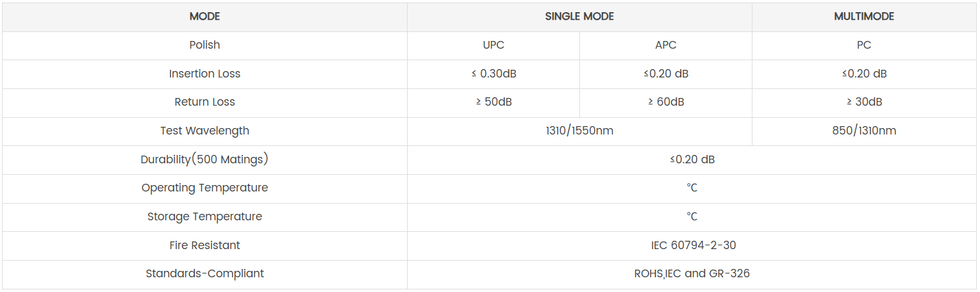The width and height of the screenshot is (980, 292).
Task: Click the MULTIMODE column header
Action: (x=863, y=17)
